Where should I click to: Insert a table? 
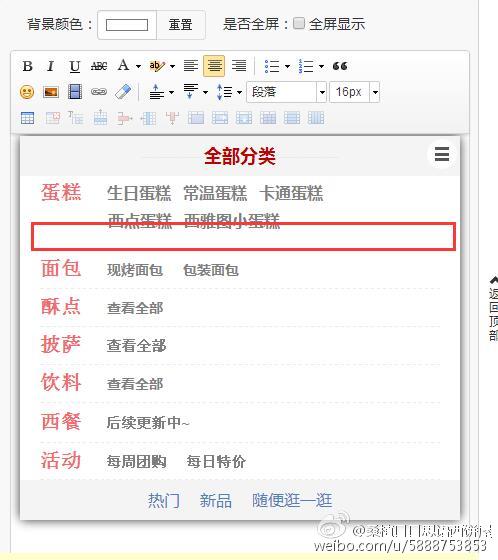pos(28,118)
